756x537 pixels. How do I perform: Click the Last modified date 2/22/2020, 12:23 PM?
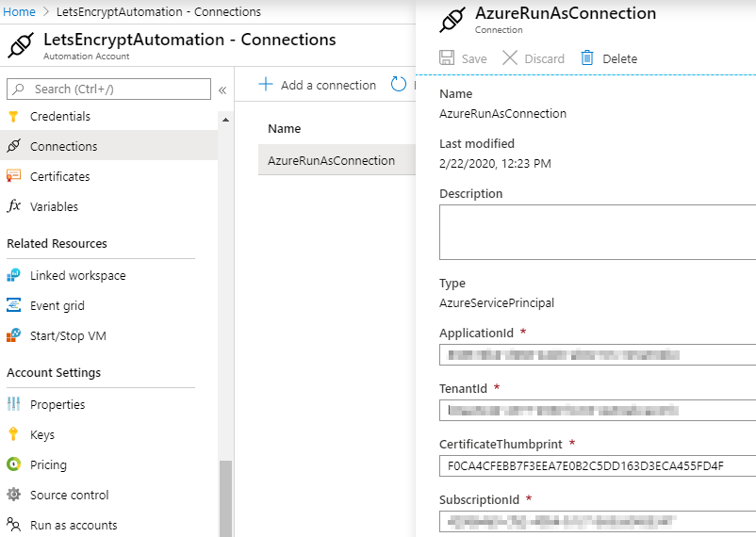tap(495, 163)
